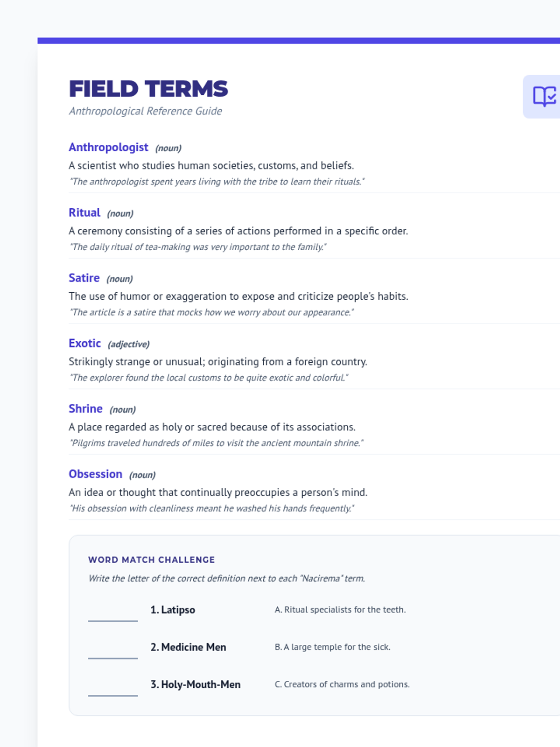Click the answer blank beside Medicine Men

coord(113,650)
